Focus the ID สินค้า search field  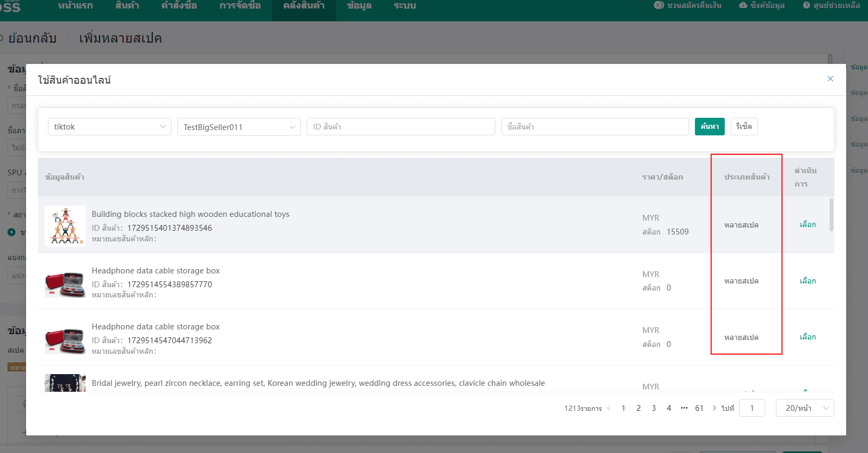[401, 127]
